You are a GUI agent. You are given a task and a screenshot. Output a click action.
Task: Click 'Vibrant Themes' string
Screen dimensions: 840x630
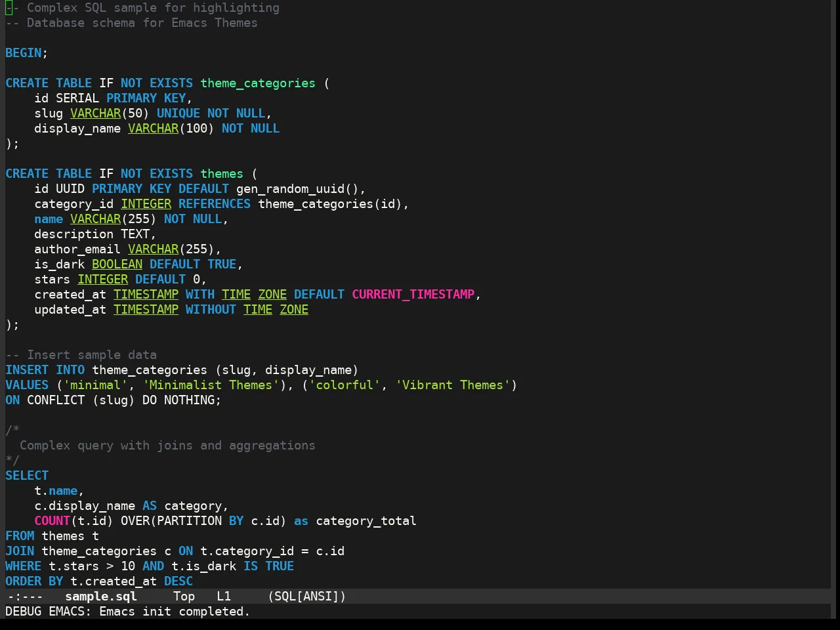point(453,385)
